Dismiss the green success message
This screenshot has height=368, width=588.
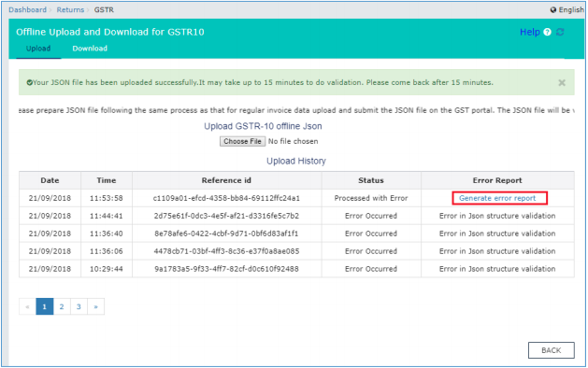click(562, 83)
